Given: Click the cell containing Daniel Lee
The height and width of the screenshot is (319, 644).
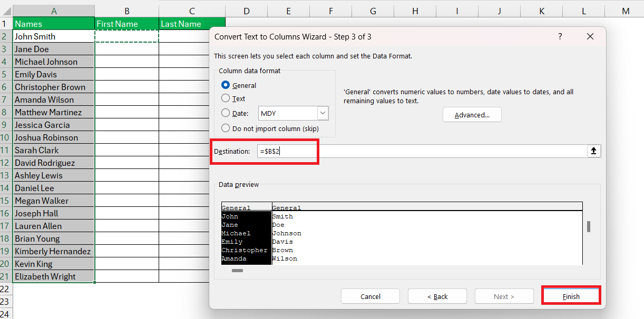Looking at the screenshot, I should (x=54, y=188).
